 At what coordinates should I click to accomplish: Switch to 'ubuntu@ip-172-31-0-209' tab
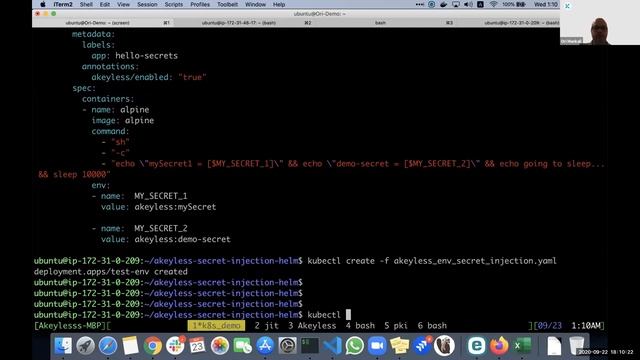pos(508,23)
